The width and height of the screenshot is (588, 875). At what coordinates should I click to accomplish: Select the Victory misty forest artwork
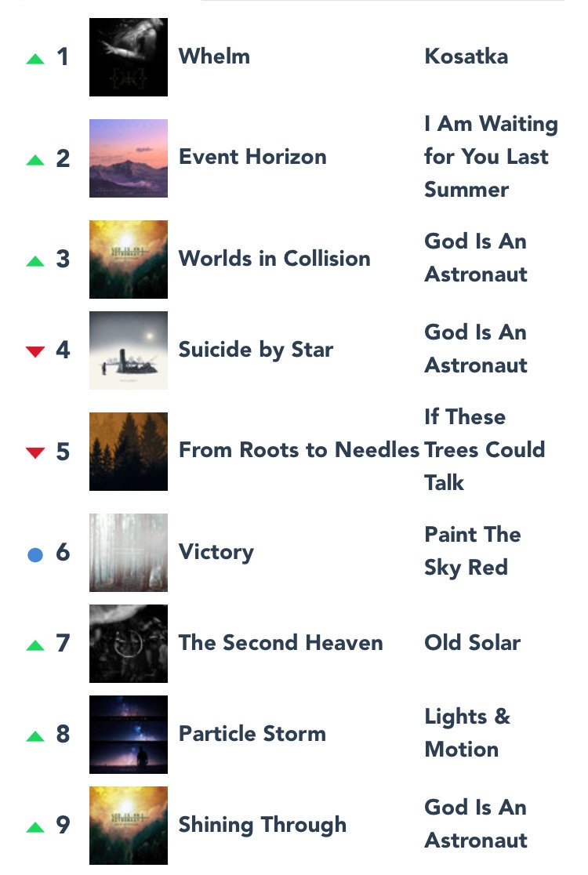(129, 553)
